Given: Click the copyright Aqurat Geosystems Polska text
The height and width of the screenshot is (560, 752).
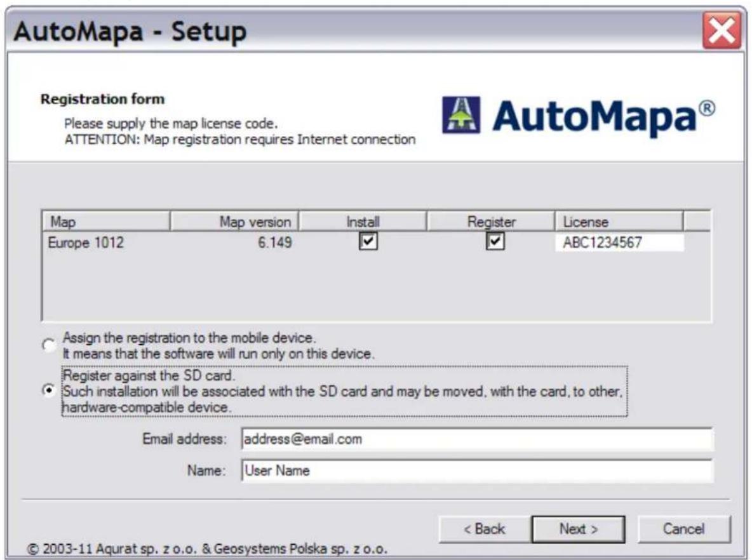Looking at the screenshot, I should tap(207, 549).
